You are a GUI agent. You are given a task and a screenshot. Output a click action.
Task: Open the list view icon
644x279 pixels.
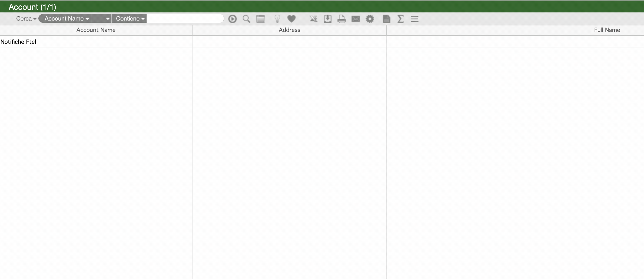click(x=261, y=19)
